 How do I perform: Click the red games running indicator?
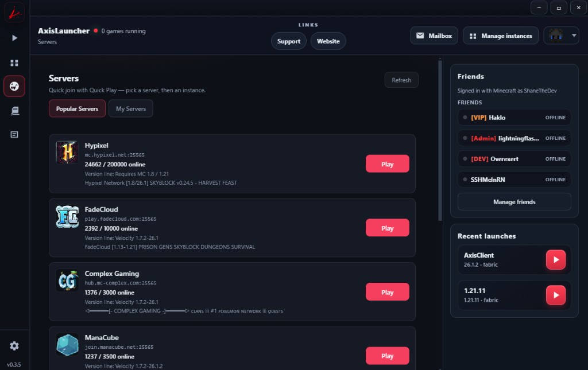(96, 31)
